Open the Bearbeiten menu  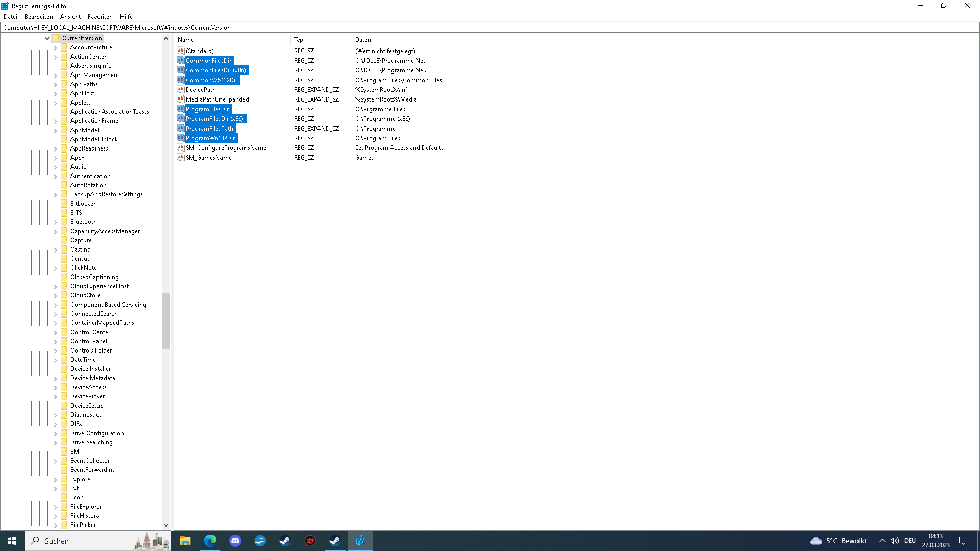click(x=38, y=17)
